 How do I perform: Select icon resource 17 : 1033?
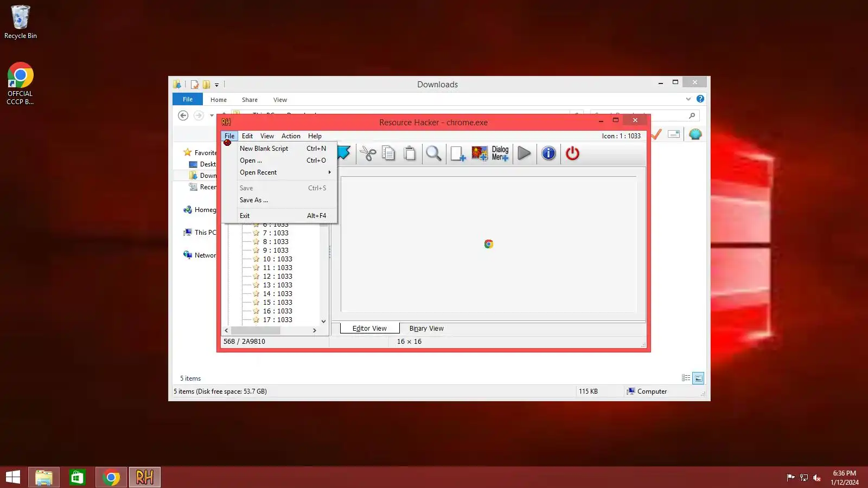278,320
